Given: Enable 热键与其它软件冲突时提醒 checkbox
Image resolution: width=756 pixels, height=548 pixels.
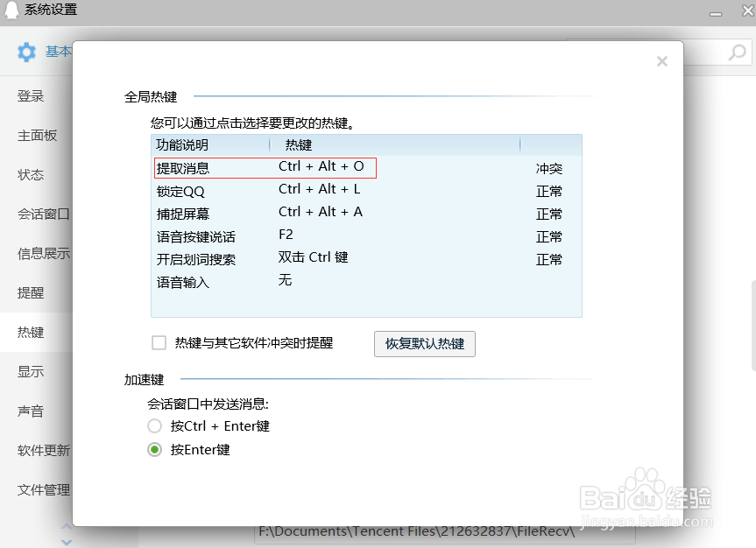Looking at the screenshot, I should tap(159, 342).
